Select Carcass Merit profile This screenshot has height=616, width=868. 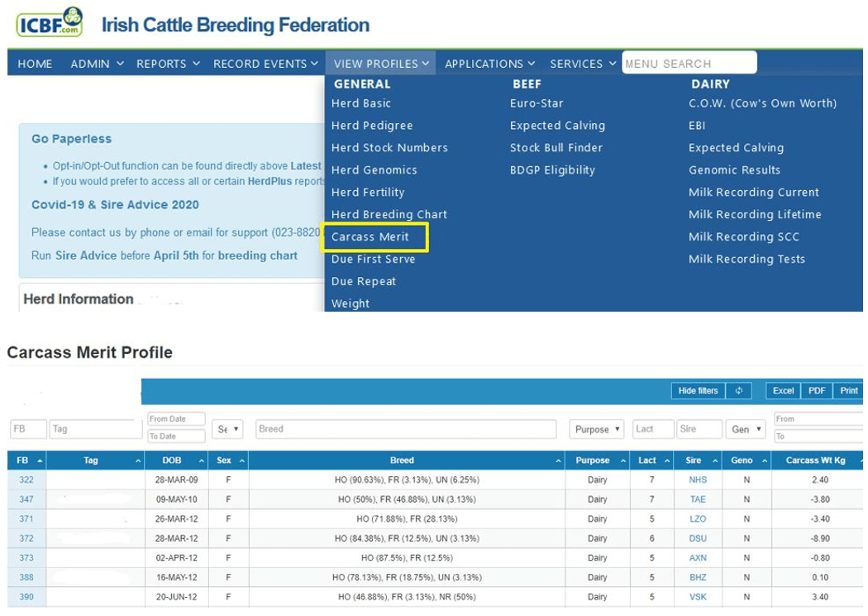tap(370, 236)
